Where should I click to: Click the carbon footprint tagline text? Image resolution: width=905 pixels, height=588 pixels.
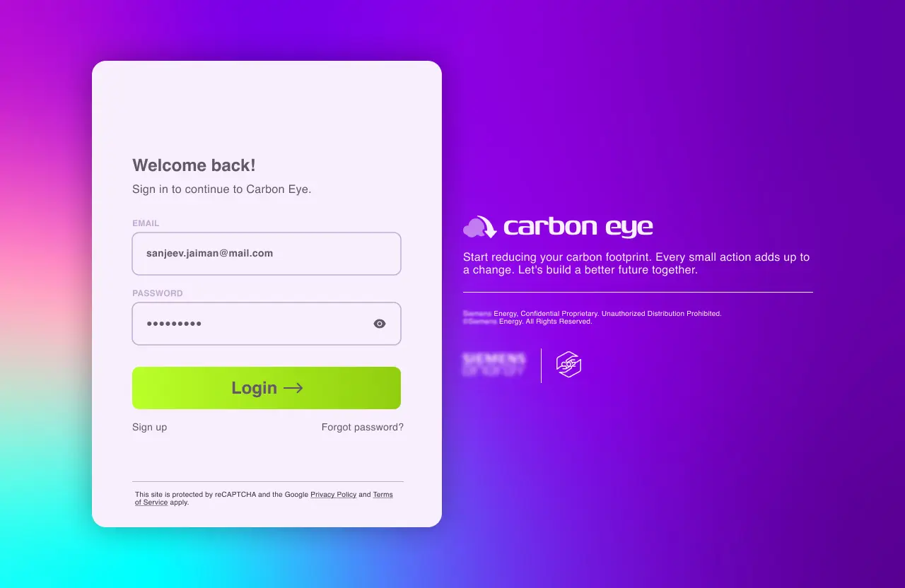[x=636, y=264]
